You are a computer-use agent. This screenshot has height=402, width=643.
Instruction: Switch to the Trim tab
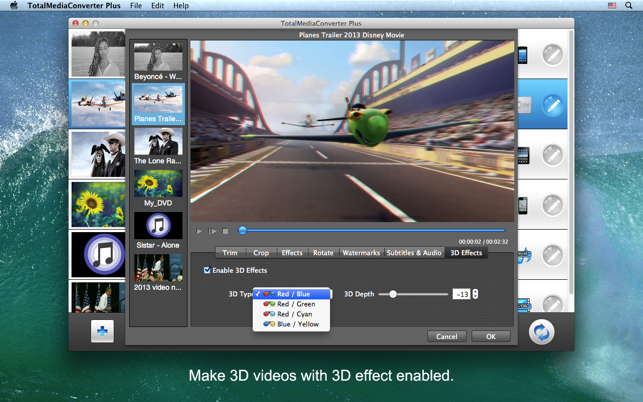coord(230,253)
